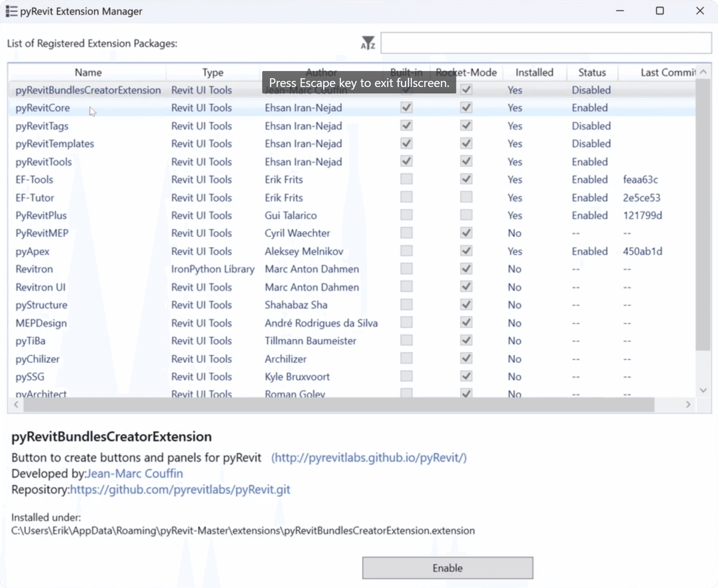This screenshot has height=588, width=718.
Task: Select the pyRevitTags row name
Action: [42, 126]
